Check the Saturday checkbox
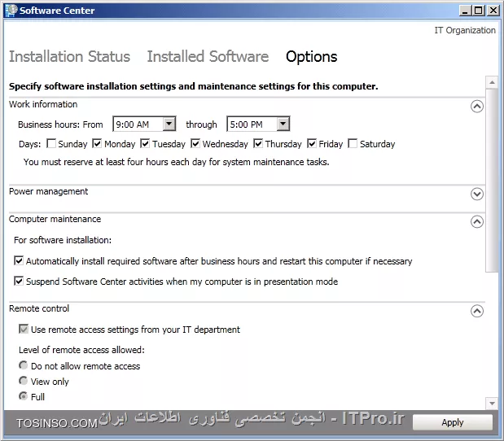This screenshot has height=441, width=504. point(353,143)
